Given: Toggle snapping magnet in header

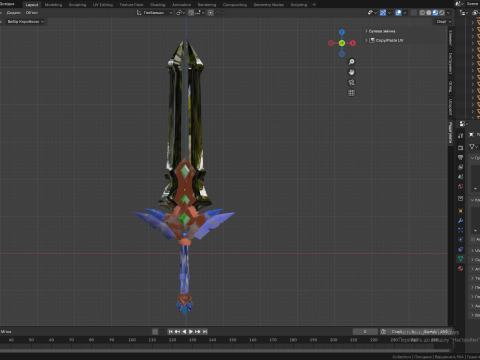Looking at the screenshot, I should 191,13.
